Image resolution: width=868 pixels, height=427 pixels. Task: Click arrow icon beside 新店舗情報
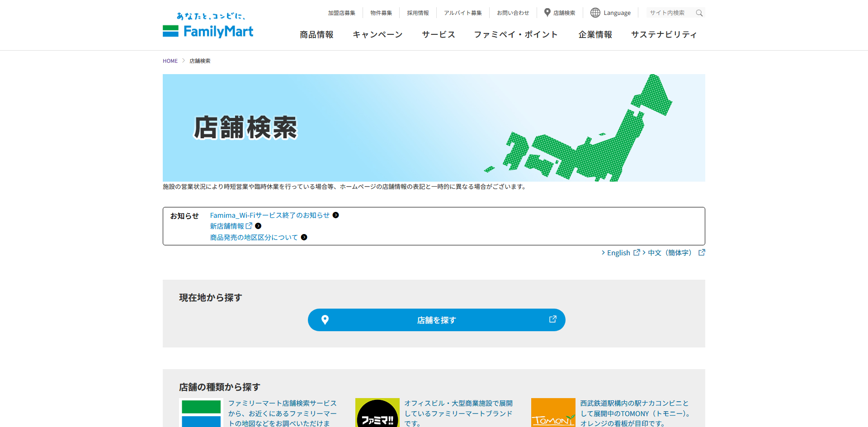[258, 226]
